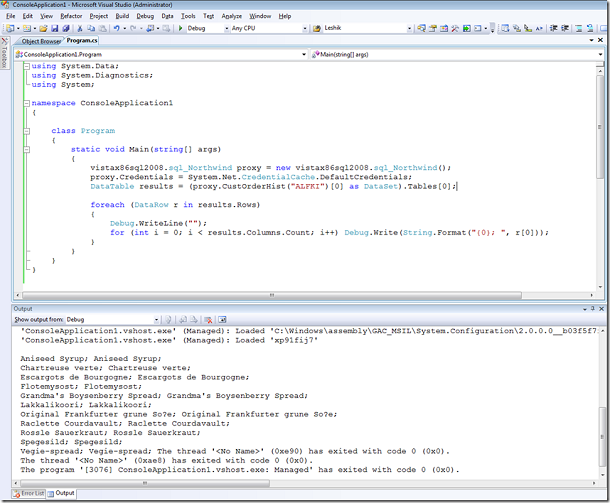Click the Display Quick Info icon
This screenshot has height=503, width=610.
click(528, 28)
